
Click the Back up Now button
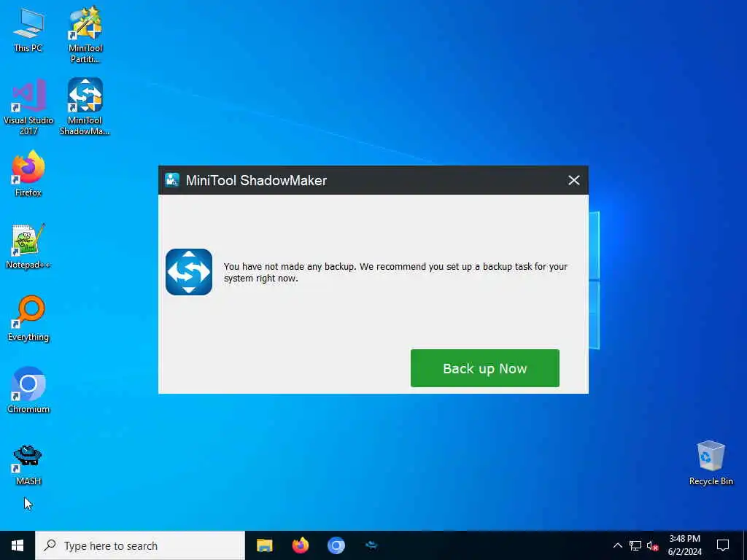484,368
